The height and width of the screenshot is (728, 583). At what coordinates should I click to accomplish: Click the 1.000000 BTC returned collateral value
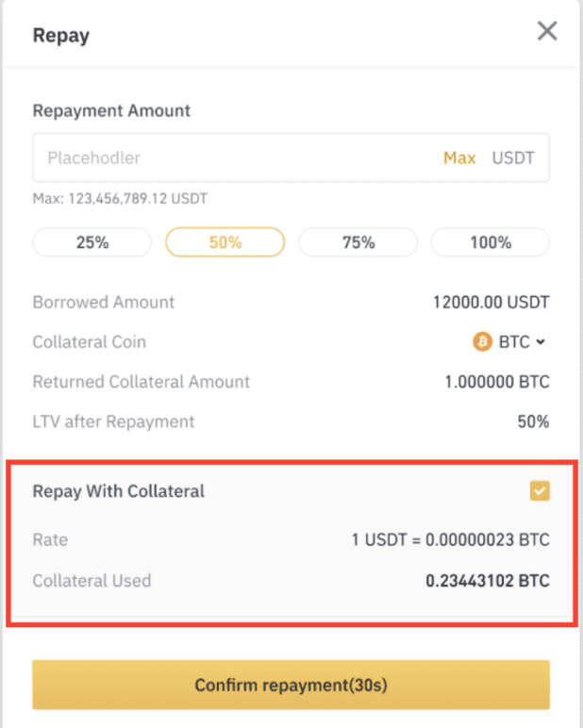(497, 382)
